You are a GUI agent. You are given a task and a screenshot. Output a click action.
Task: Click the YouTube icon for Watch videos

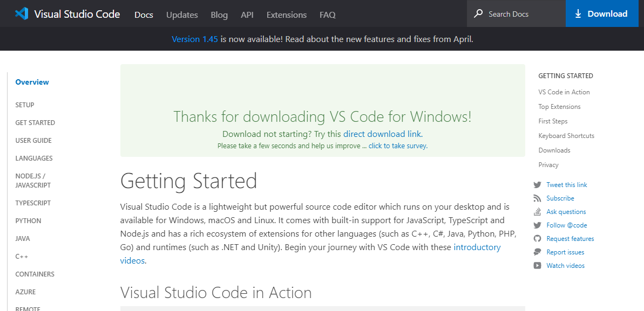537,266
